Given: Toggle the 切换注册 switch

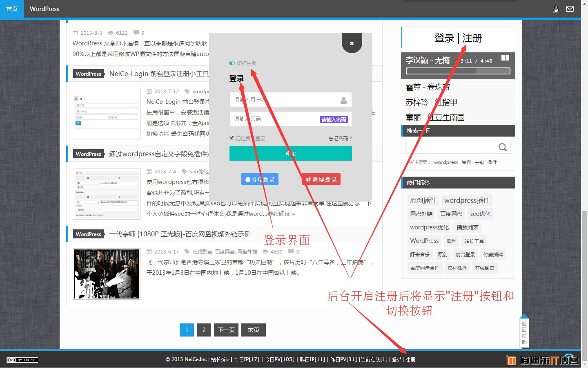Looking at the screenshot, I should 232,63.
